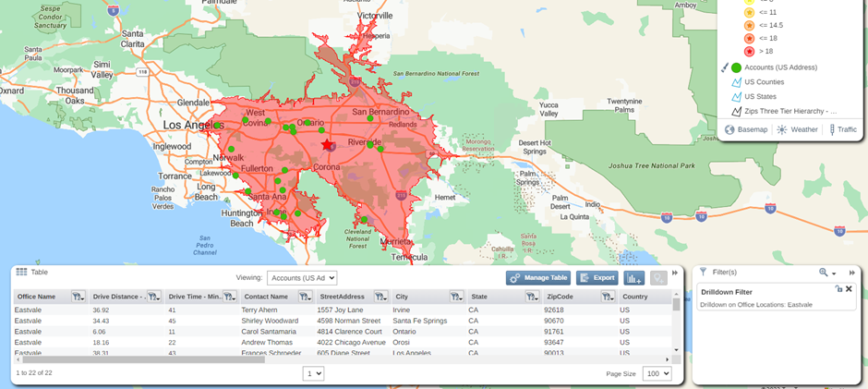Click the Manage Table button
The image size is (868, 389).
[x=537, y=277]
